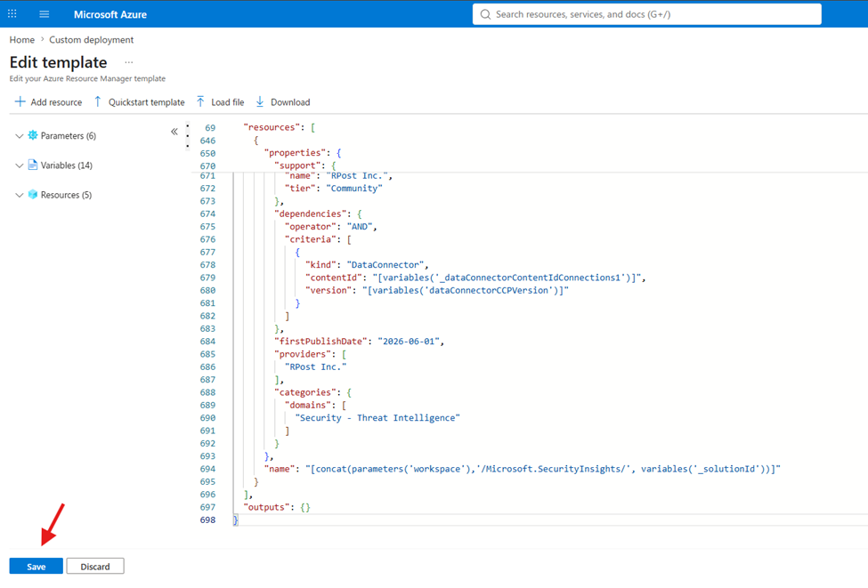This screenshot has width=868, height=588.
Task: Expand the Resources (5) chevron
Action: click(20, 196)
